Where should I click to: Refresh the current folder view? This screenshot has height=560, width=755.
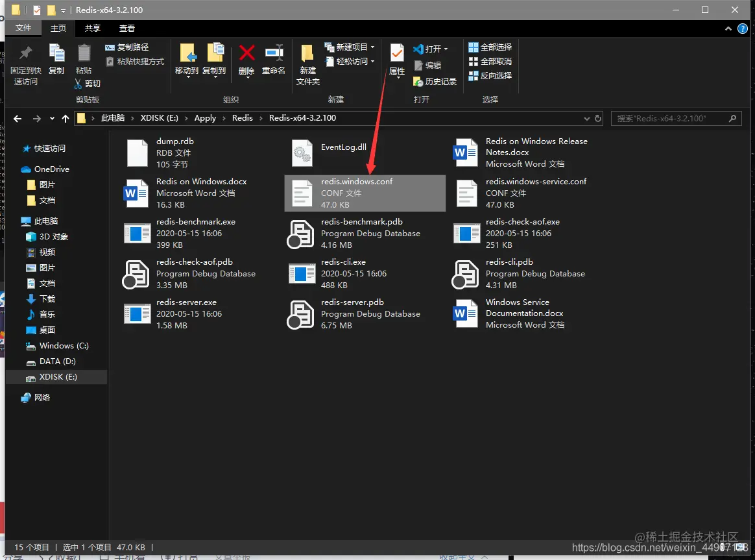[598, 119]
